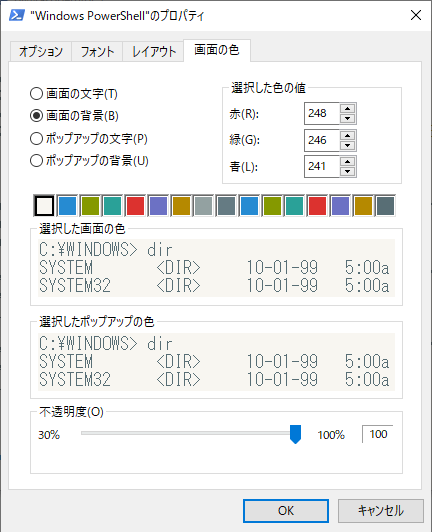
Task: Click the キャンセル button
Action: (381, 511)
